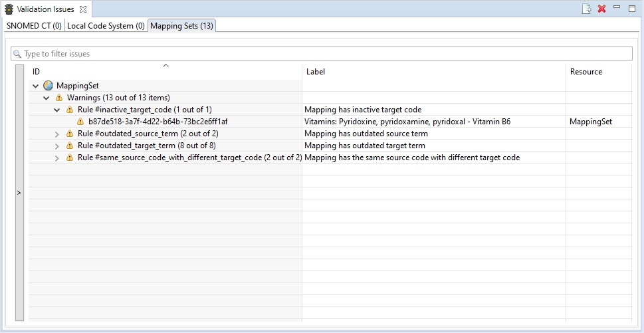The width and height of the screenshot is (644, 333).
Task: Switch to the SNOMED CT tab
Action: click(x=34, y=26)
